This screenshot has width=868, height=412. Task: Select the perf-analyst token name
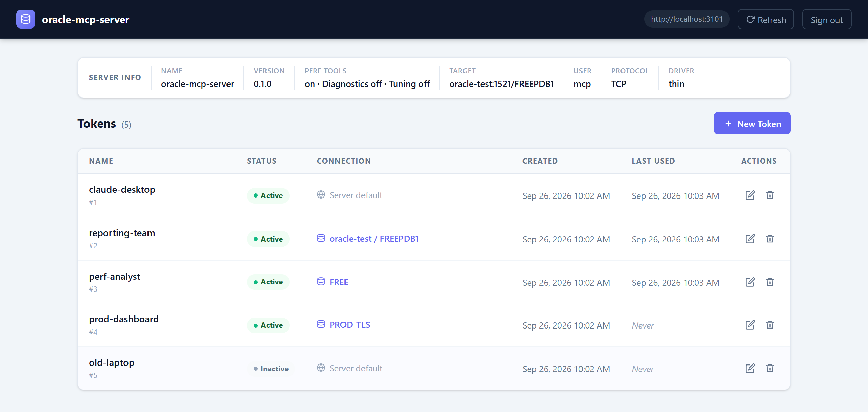click(x=114, y=277)
